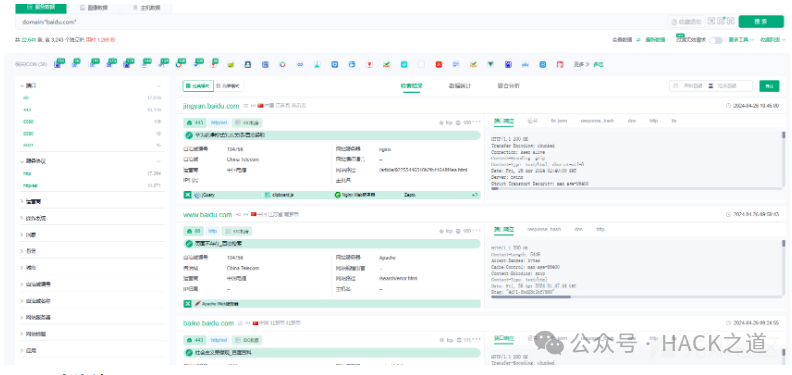This screenshot has width=792, height=375.
Task: Select the first green data-type tab above the query box
Action: [x=41, y=8]
